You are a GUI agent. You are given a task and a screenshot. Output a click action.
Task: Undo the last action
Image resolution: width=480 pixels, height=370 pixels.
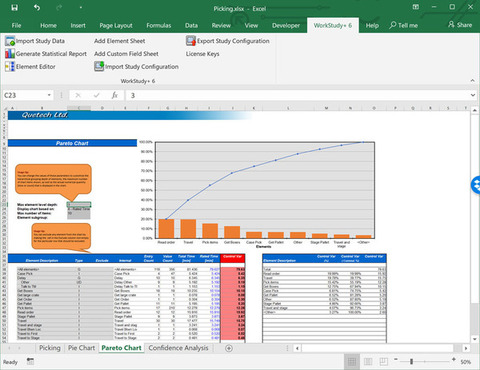pyautogui.click(x=37, y=7)
